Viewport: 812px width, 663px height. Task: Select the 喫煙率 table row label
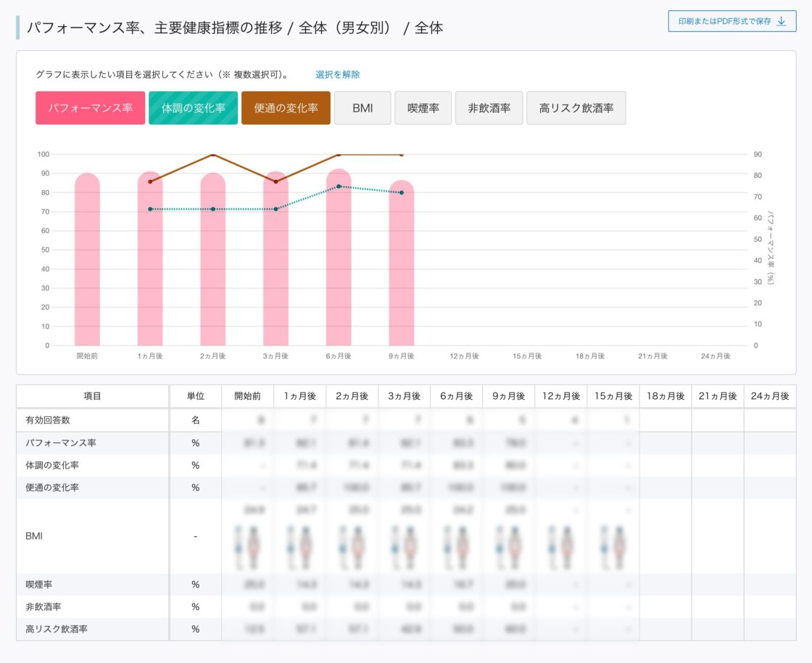39,584
